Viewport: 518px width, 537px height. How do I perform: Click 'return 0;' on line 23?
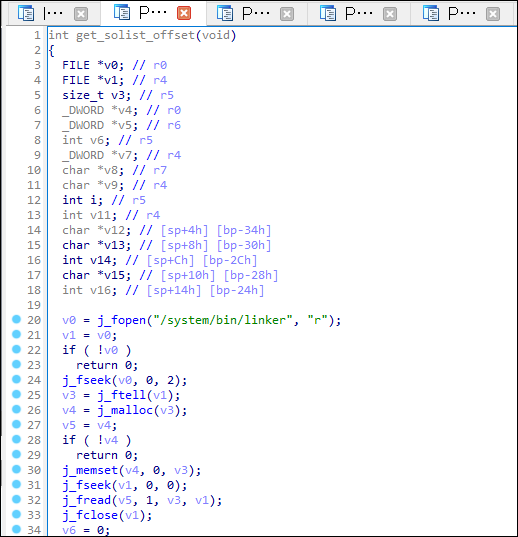pyautogui.click(x=107, y=365)
